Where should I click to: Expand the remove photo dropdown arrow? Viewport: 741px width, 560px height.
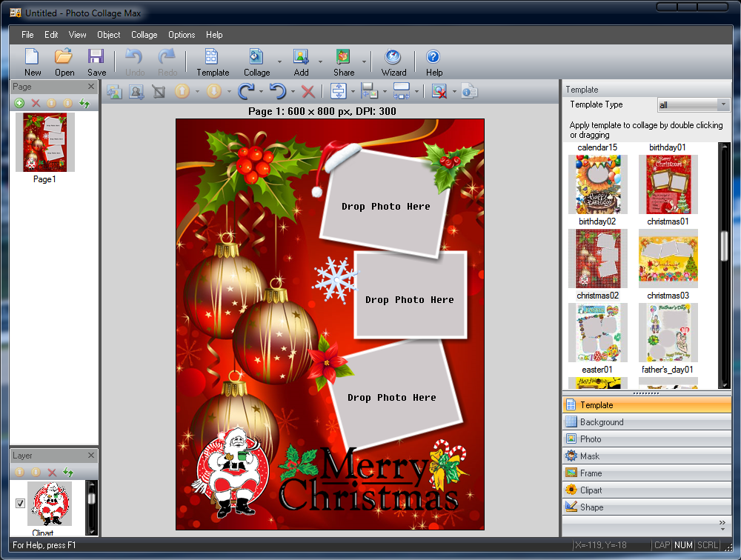click(x=454, y=92)
